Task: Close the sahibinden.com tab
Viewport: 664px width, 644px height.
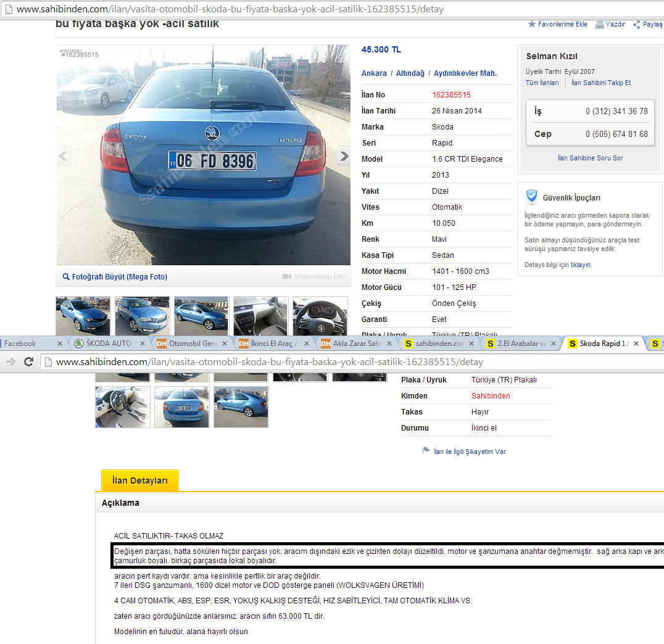Action: [471, 344]
